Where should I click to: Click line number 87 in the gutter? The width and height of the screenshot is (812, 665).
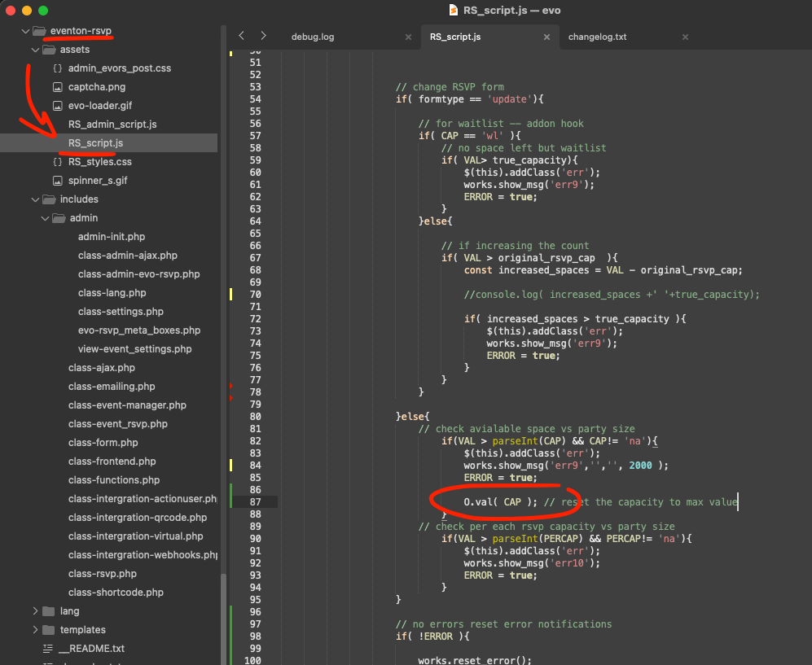(255, 502)
